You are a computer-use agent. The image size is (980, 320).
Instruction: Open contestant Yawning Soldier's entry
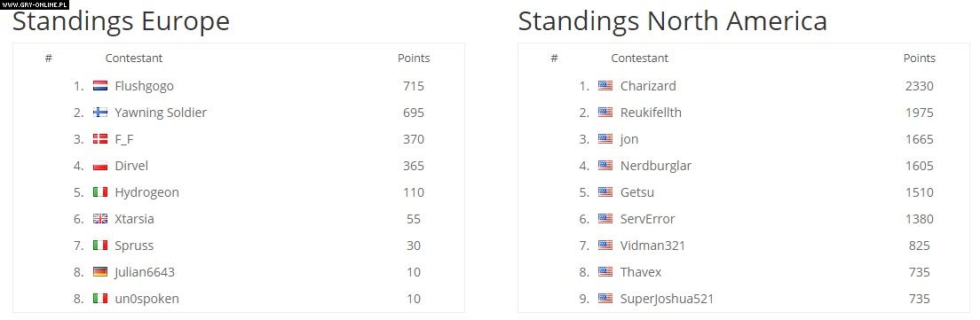coord(161,113)
